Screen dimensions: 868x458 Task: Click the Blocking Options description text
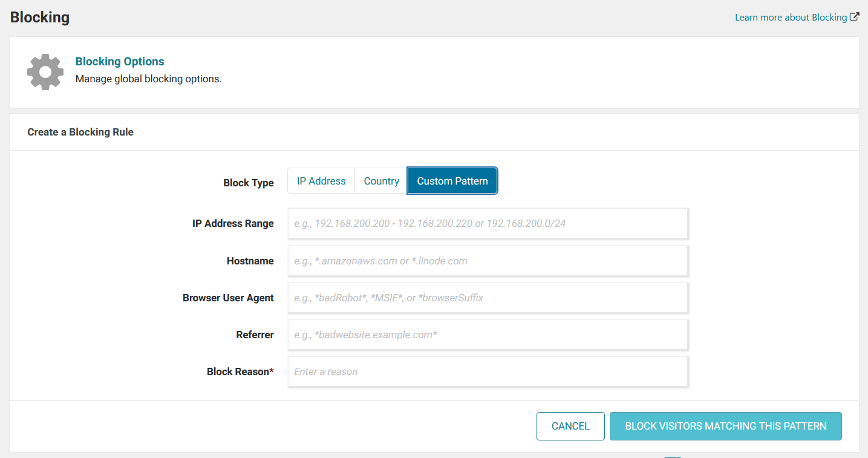(148, 78)
